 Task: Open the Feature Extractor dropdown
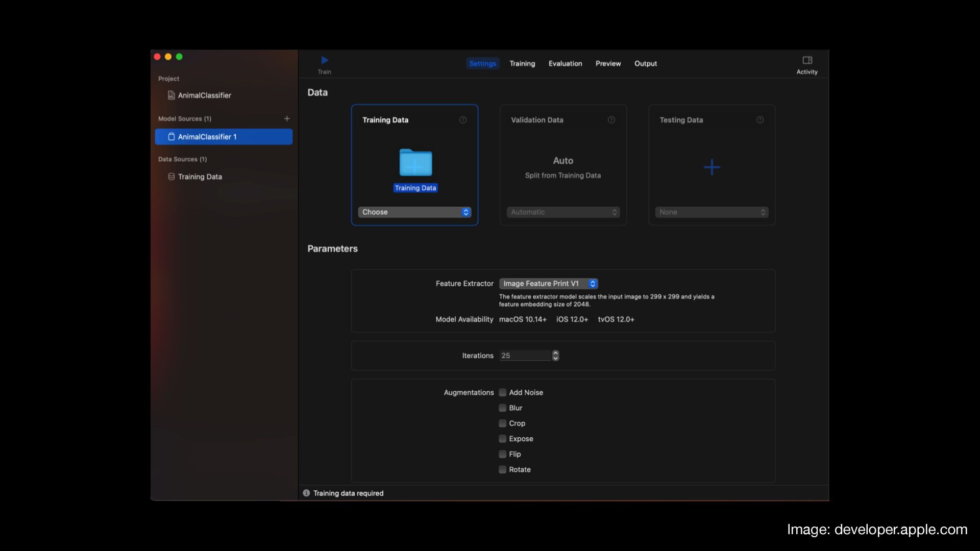point(548,284)
